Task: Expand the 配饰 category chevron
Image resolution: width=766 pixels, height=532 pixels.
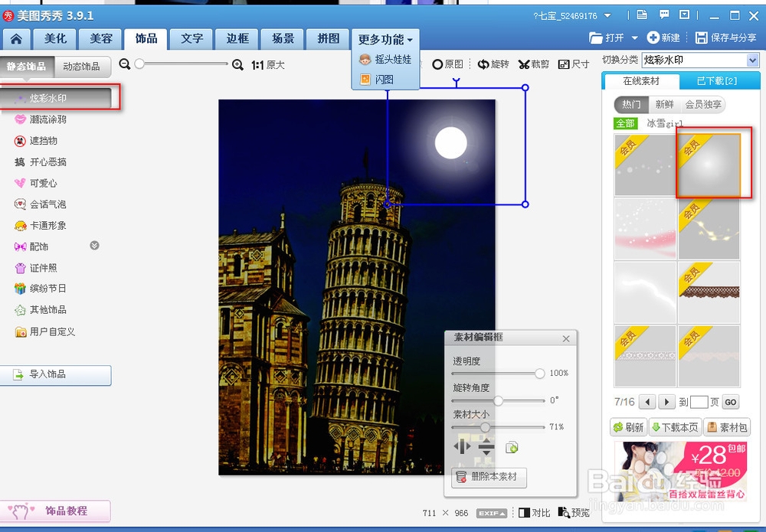Action: (x=95, y=246)
